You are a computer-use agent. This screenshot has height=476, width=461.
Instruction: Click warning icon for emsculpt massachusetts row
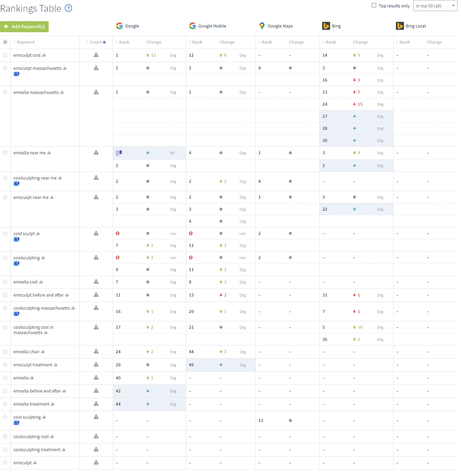pos(96,68)
